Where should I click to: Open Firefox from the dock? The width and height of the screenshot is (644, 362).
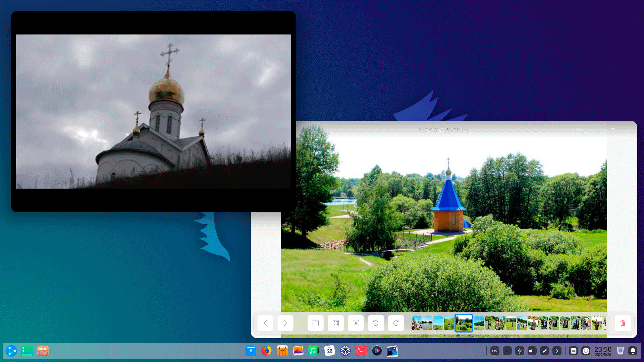point(267,351)
